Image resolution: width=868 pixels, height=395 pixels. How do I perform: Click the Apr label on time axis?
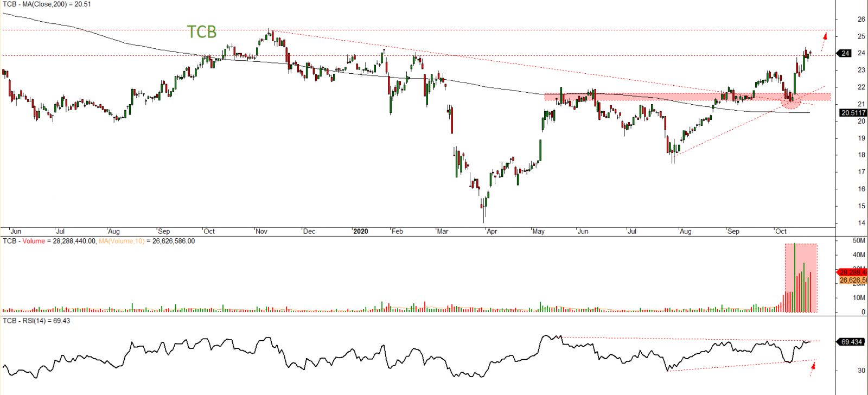click(492, 231)
